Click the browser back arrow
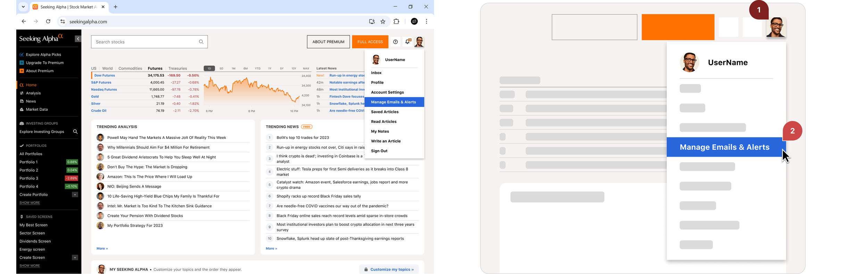The height and width of the screenshot is (274, 868). pos(24,22)
